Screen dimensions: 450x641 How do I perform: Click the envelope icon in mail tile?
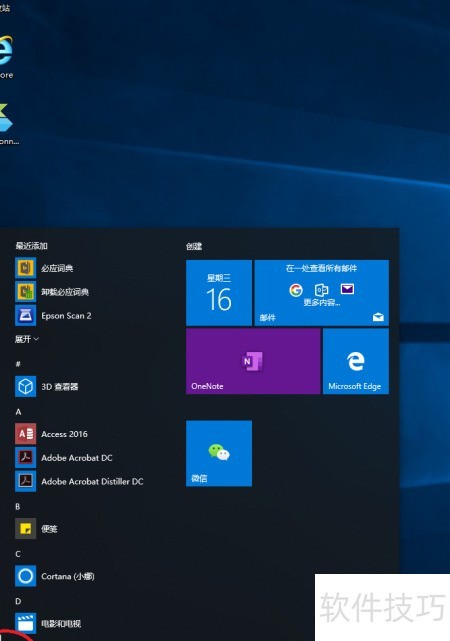coord(347,289)
